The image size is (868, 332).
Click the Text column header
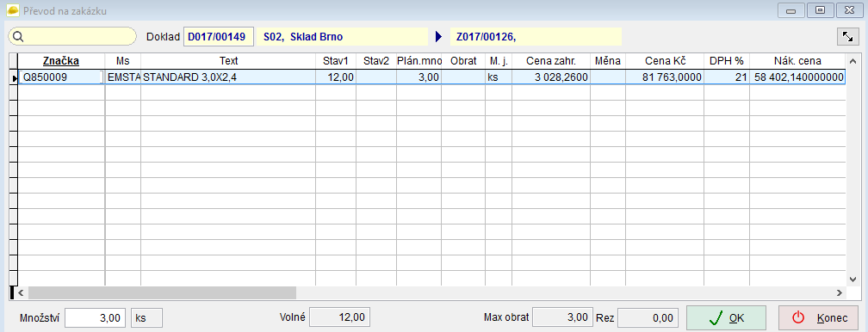tap(228, 61)
